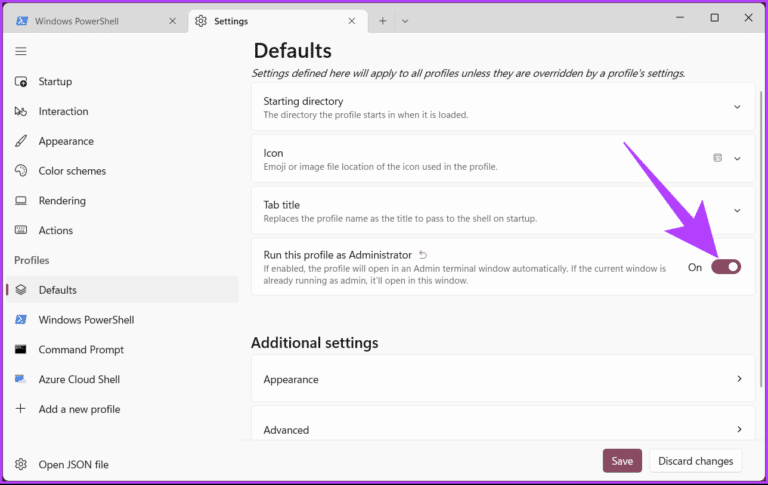Click the Color schemes palette icon
Viewport: 768px width, 485px height.
point(21,171)
